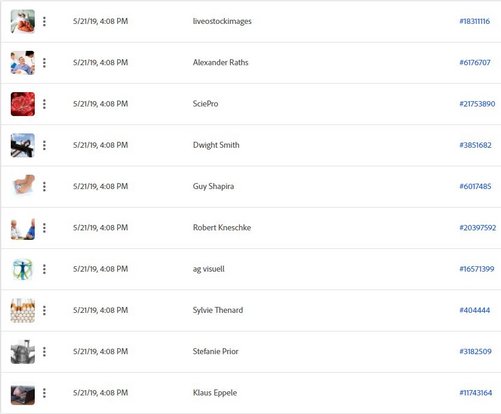
Task: Select the ag visuell Vitruvian figure thumbnail
Action: [x=23, y=269]
